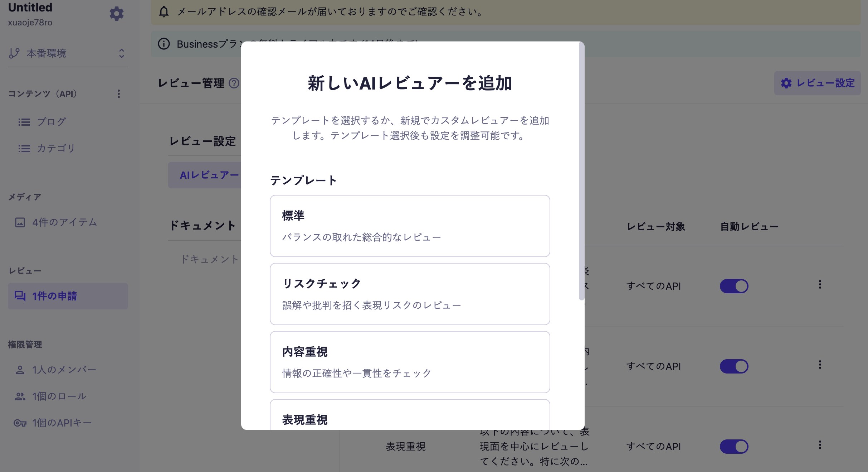
Task: Toggle auto review for the first reviewer
Action: [x=734, y=286]
